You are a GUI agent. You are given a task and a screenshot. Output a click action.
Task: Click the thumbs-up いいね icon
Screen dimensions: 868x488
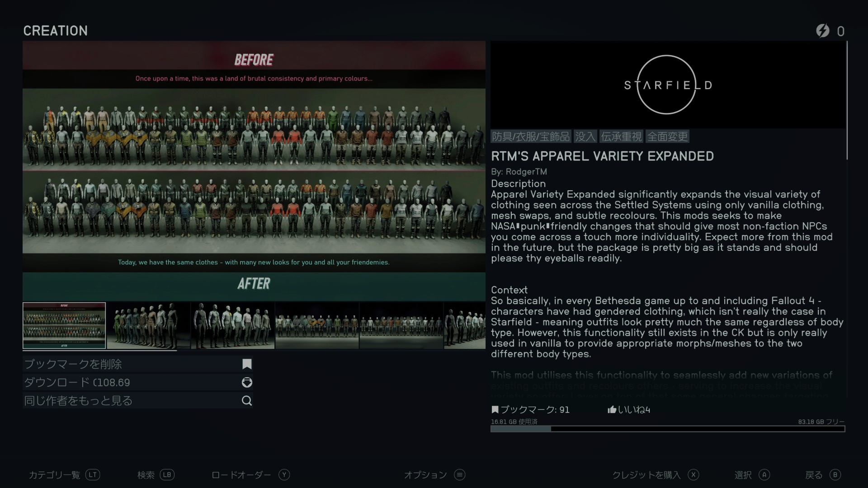612,410
